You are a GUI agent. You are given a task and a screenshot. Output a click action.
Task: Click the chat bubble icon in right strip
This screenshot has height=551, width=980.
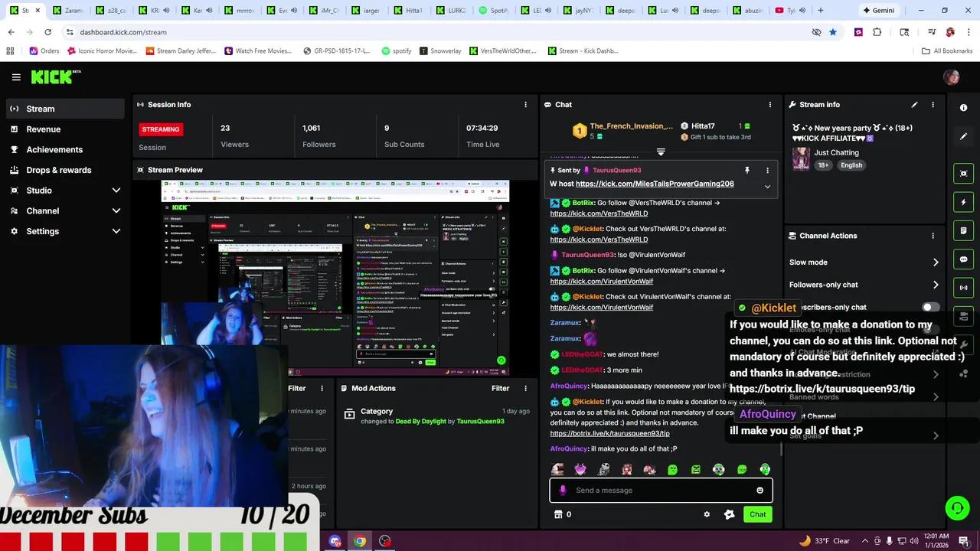964,259
